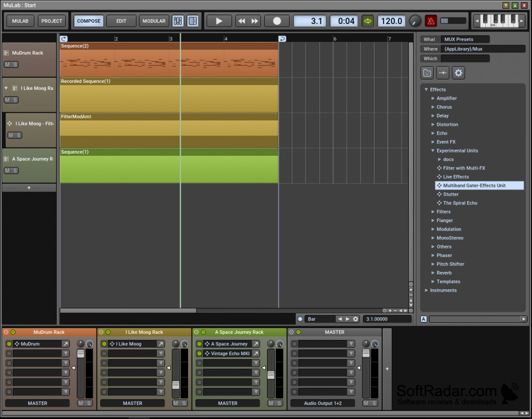532x419 pixels.
Task: Click the tempo knob next to 120.0
Action: 415,21
